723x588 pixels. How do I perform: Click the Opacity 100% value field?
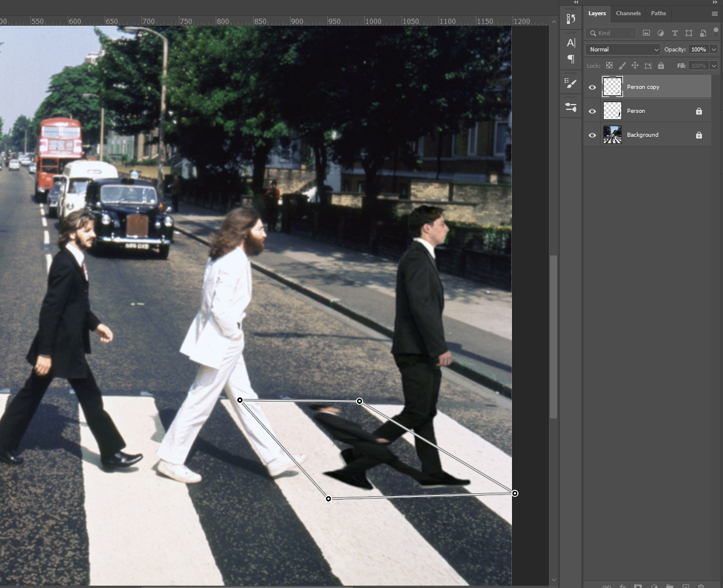(699, 50)
